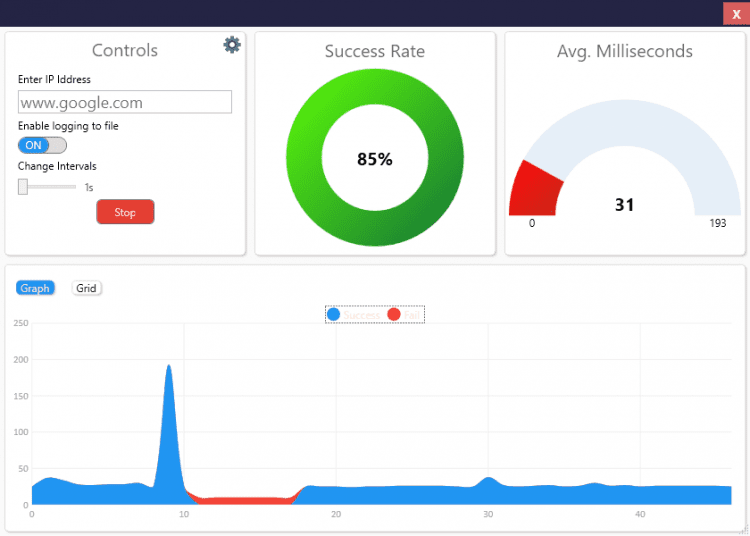Screen dimensions: 750x536
Task: Focus the IP address input field
Action: [x=125, y=102]
